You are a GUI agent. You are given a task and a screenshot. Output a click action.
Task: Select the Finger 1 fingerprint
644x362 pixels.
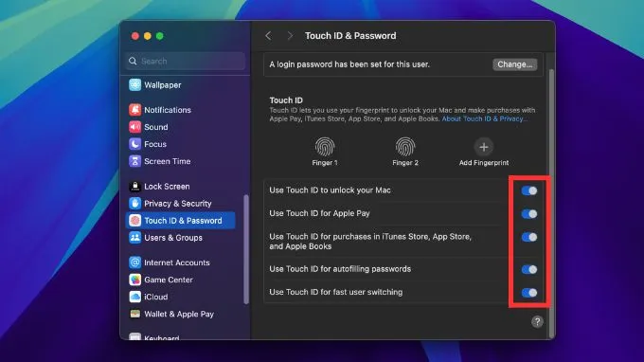coord(325,147)
